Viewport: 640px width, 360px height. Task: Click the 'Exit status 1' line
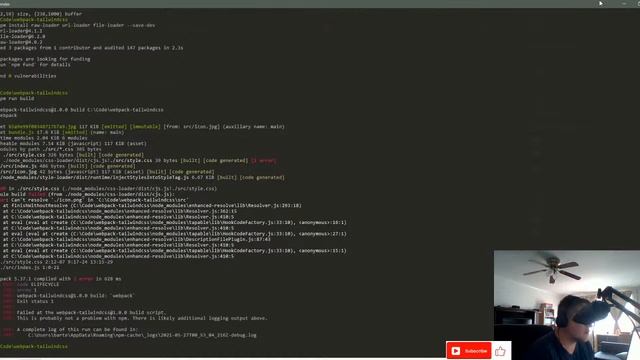(x=35, y=301)
